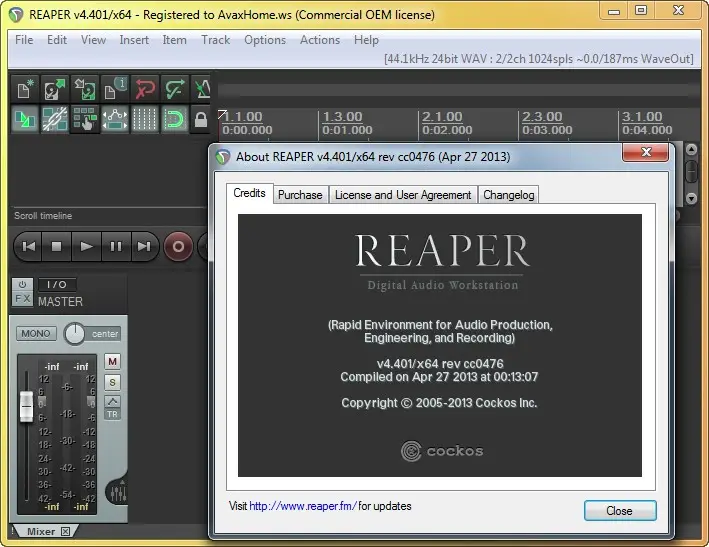Click REAPER app icon in title bar

[16, 15]
